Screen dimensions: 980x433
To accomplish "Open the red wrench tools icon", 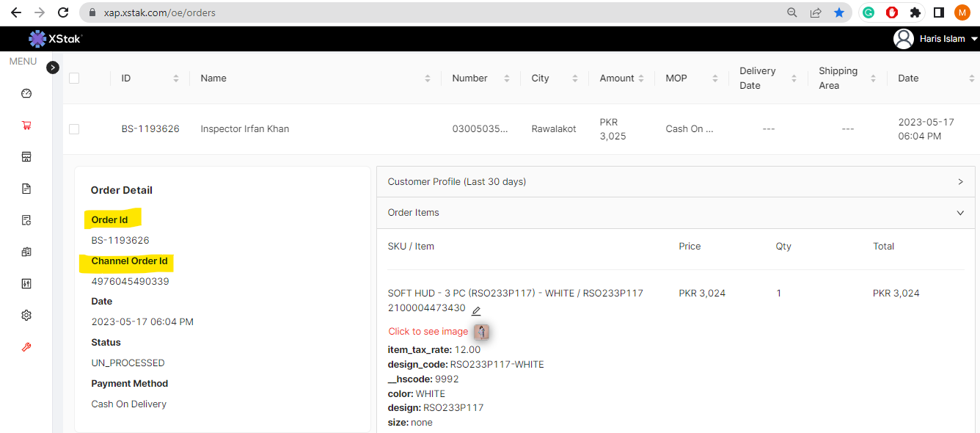I will 26,347.
